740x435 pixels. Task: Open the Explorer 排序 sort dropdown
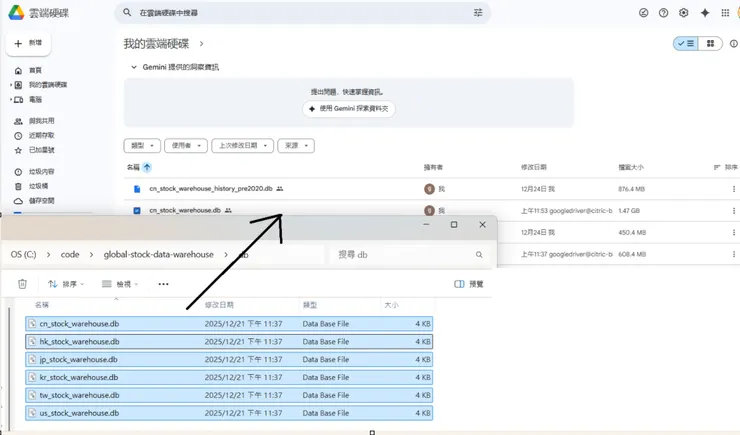click(x=66, y=284)
